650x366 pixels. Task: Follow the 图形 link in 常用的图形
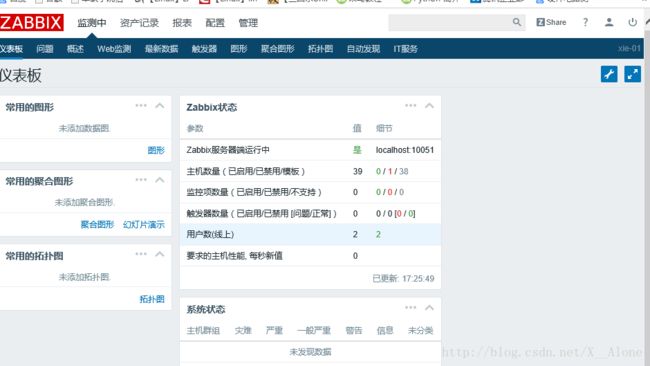pyautogui.click(x=156, y=150)
